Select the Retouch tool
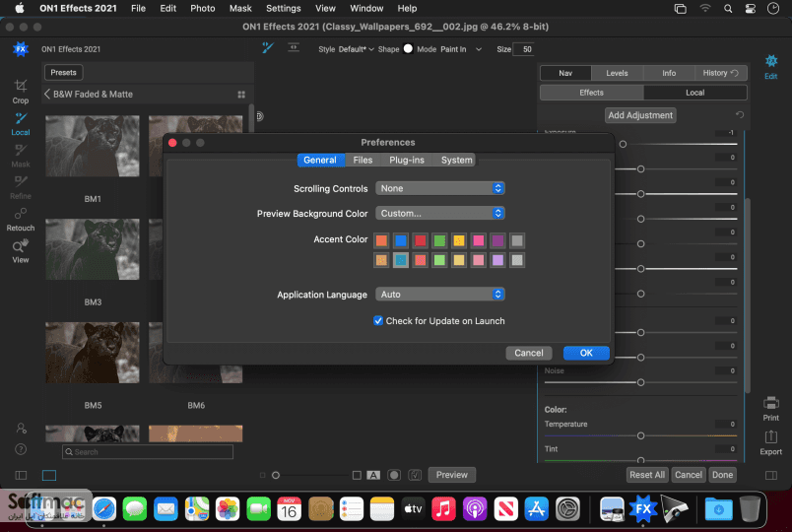 [21, 220]
